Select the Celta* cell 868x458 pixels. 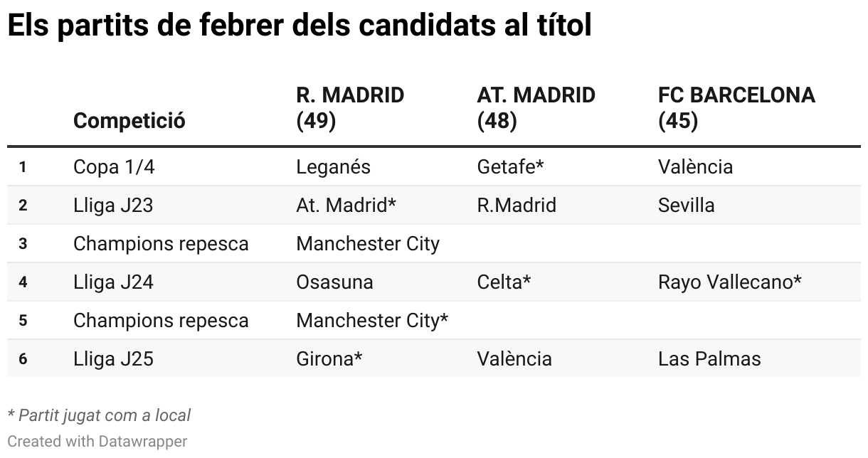[504, 282]
